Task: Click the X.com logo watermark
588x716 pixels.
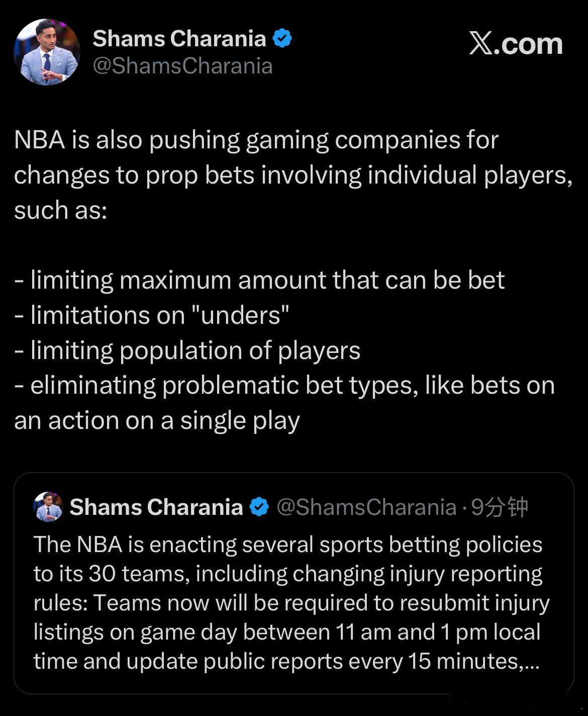Action: tap(516, 44)
